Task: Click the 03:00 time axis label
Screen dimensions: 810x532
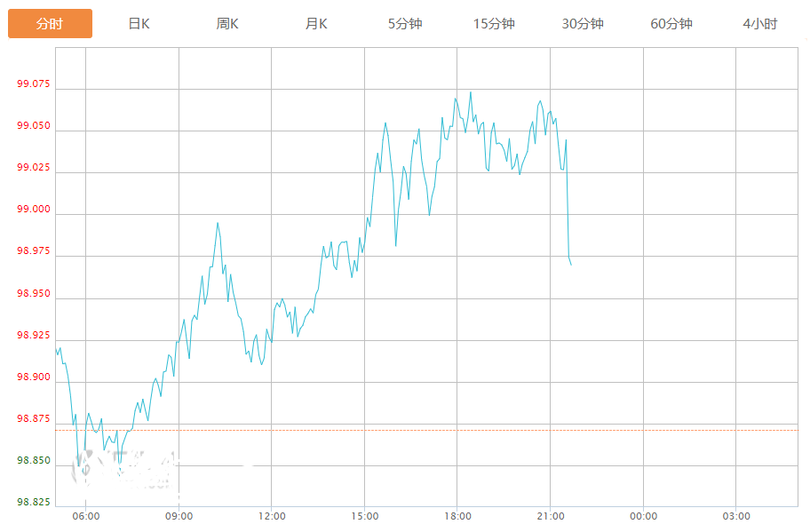Action: pyautogui.click(x=736, y=516)
